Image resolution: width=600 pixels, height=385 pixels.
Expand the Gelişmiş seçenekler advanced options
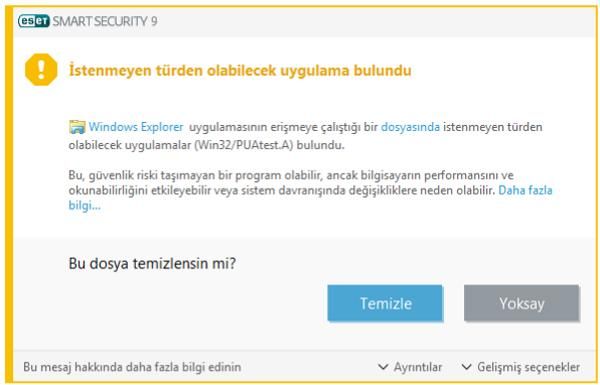pyautogui.click(x=520, y=367)
